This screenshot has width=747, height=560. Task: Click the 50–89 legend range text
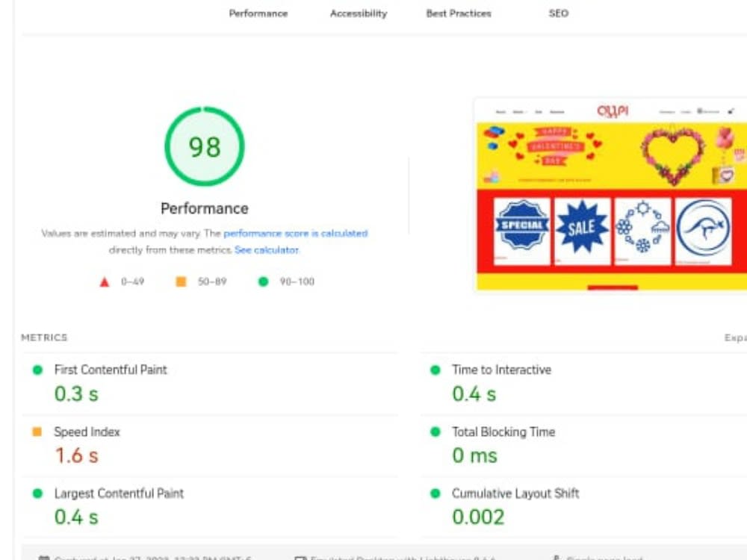212,281
